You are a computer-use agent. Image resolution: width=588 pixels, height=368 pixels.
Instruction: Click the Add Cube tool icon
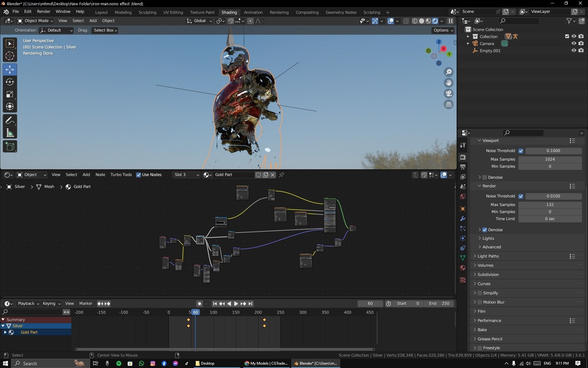pos(10,147)
